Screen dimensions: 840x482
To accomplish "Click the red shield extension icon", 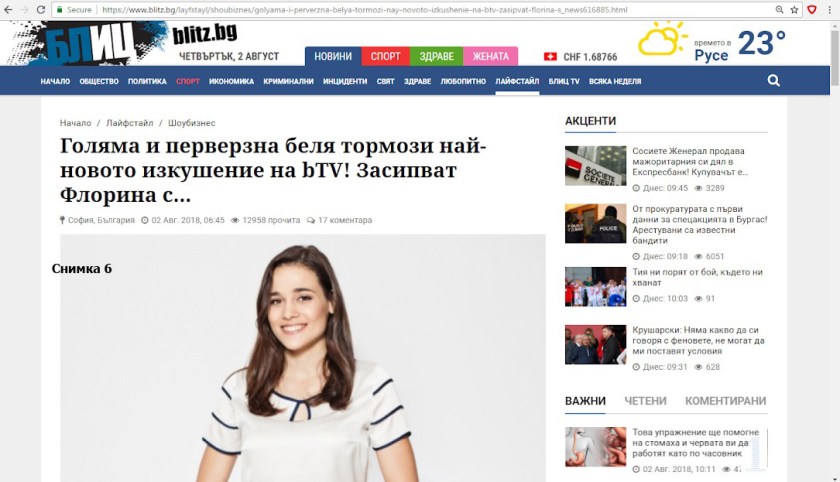I will (x=812, y=10).
